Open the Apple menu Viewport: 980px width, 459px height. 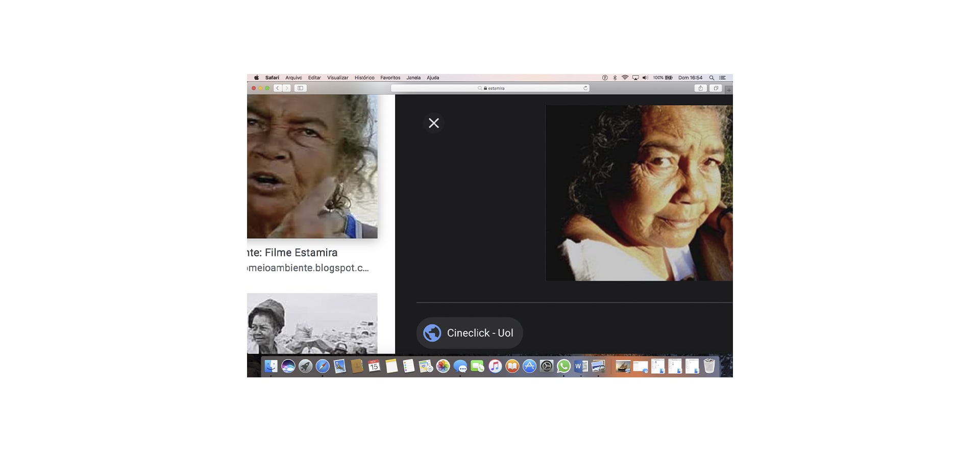[256, 78]
